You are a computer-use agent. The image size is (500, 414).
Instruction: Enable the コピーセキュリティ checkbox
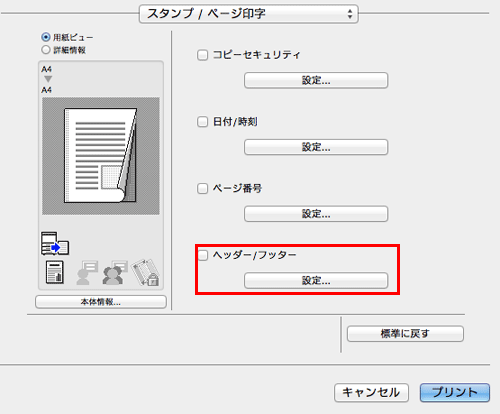[202, 55]
